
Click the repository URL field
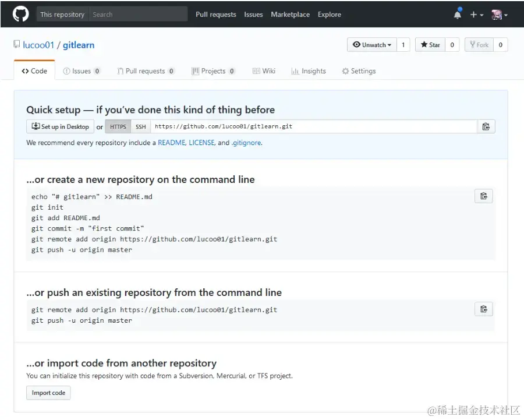click(313, 126)
